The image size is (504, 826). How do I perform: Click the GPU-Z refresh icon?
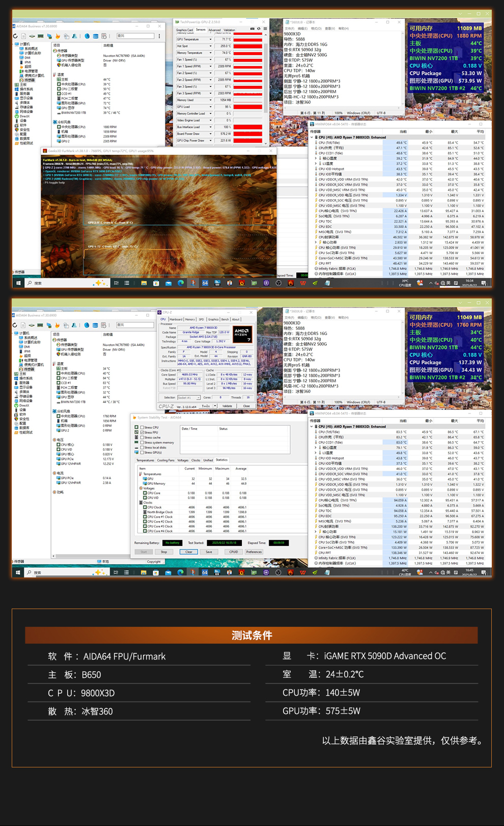click(x=258, y=29)
